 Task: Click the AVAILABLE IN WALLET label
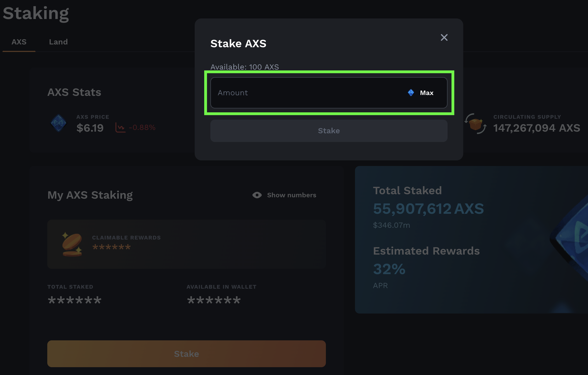point(222,287)
